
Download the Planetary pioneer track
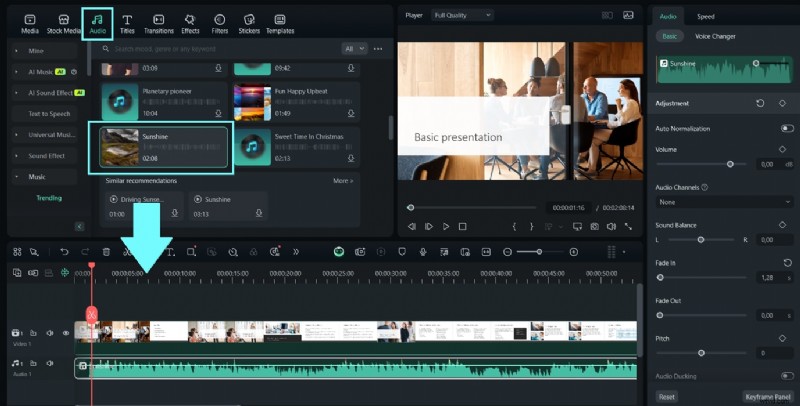pyautogui.click(x=218, y=113)
